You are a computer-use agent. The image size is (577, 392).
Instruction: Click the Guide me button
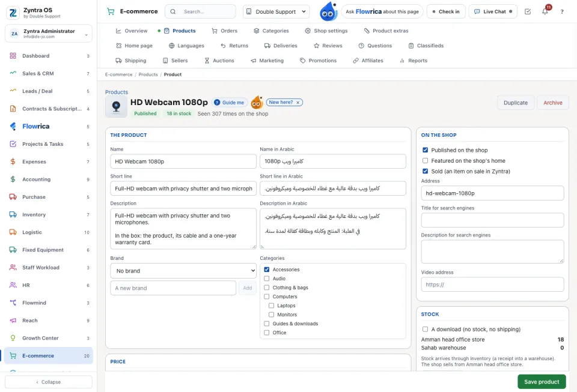[229, 103]
